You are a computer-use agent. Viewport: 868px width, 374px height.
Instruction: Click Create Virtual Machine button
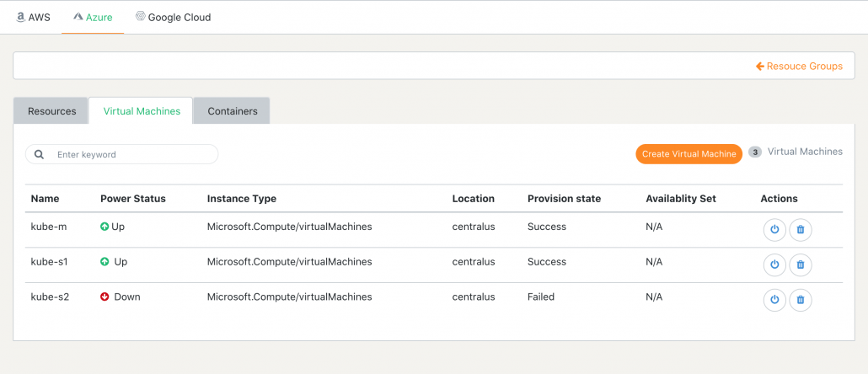point(689,154)
